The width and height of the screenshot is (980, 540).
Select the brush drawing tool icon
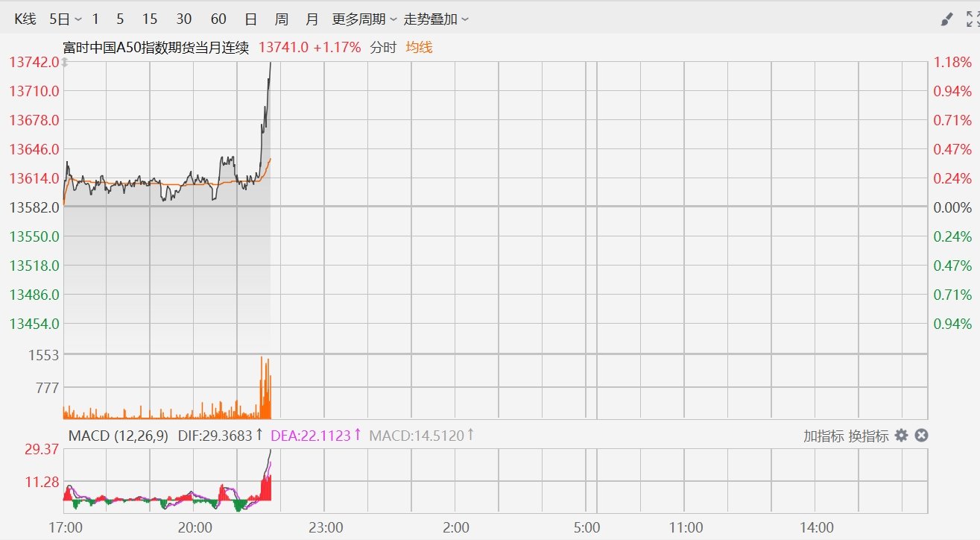click(x=946, y=19)
